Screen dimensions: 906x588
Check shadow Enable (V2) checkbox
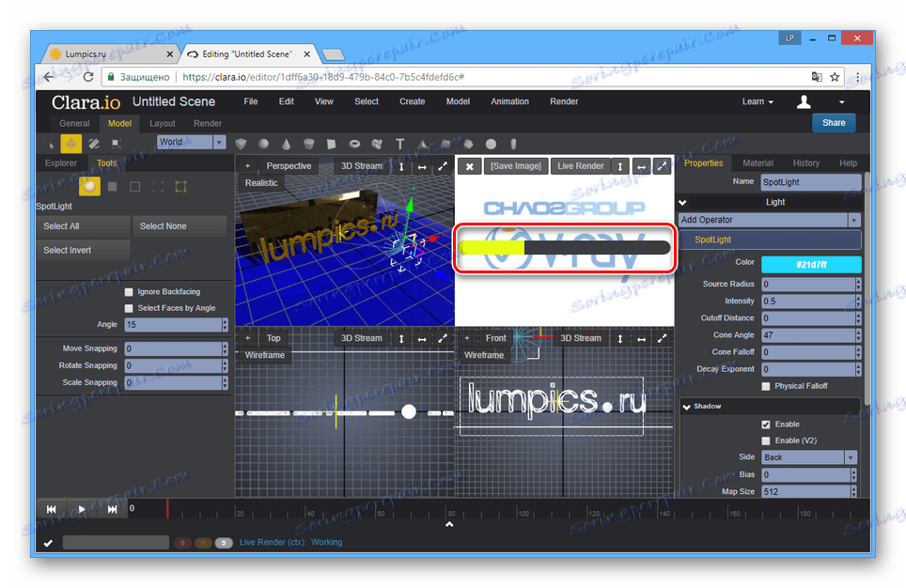[x=766, y=441]
